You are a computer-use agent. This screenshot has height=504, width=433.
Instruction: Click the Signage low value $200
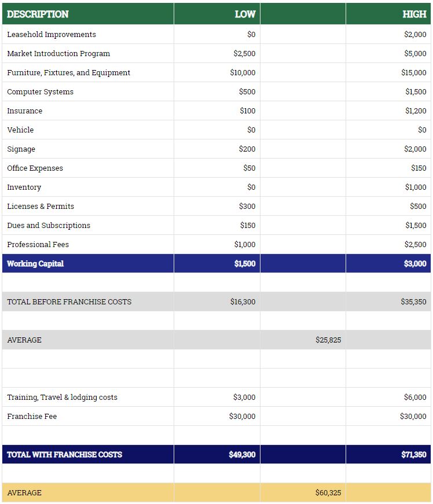pos(247,149)
